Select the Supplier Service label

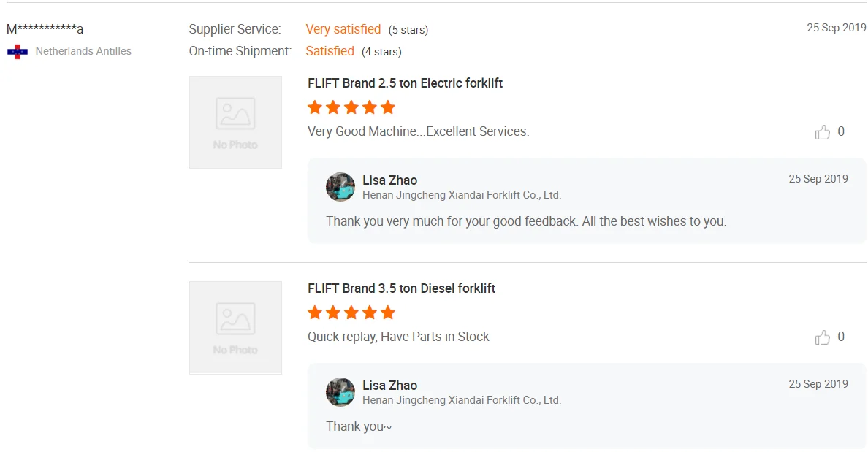coord(235,28)
